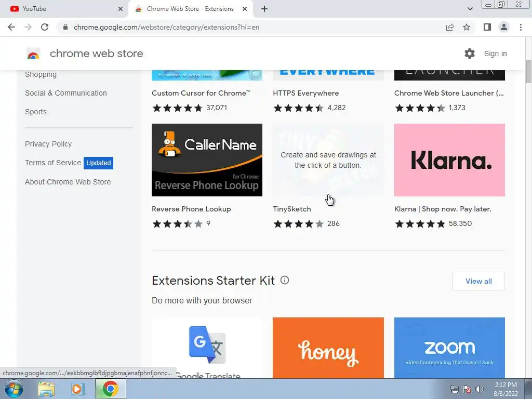The width and height of the screenshot is (532, 399).
Task: Click the Klarna star rating
Action: click(x=420, y=223)
